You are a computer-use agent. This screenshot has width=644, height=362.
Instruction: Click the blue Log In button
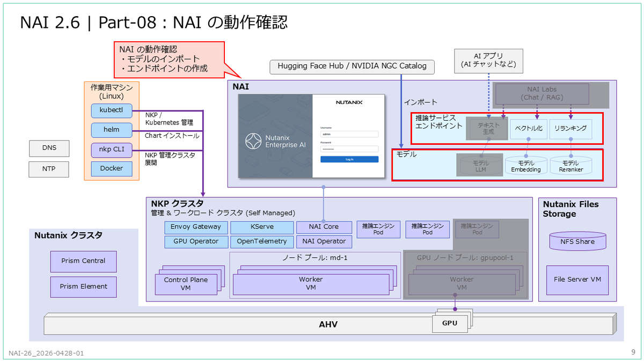point(349,159)
